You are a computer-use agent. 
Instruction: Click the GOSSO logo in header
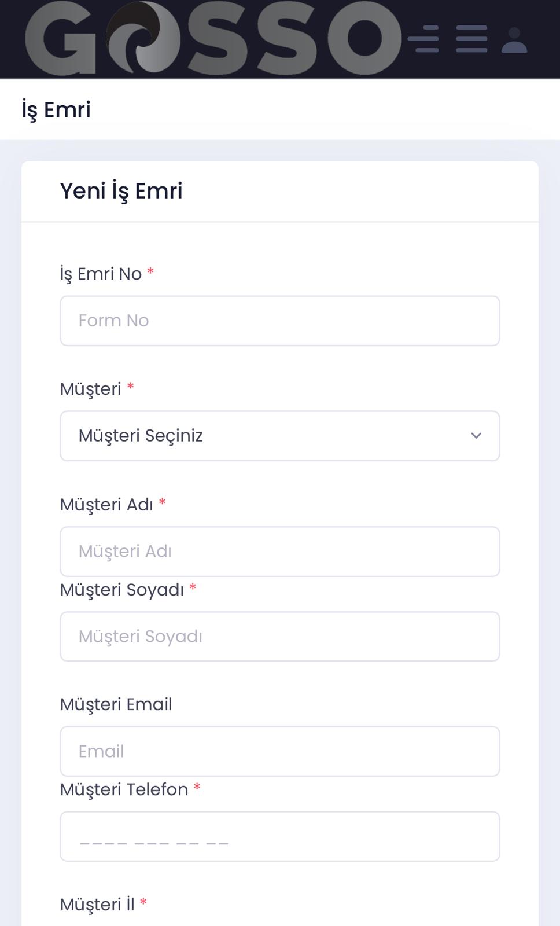tap(213, 38)
